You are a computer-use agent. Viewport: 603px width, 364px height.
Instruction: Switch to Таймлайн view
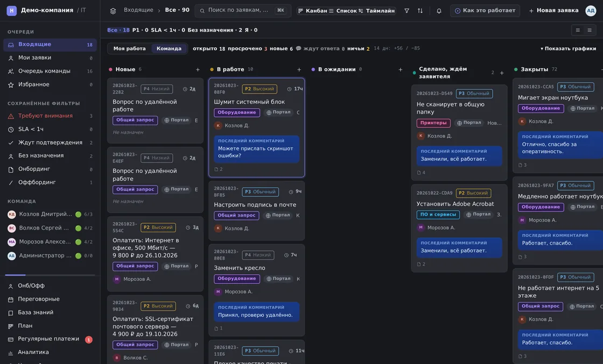pyautogui.click(x=377, y=11)
